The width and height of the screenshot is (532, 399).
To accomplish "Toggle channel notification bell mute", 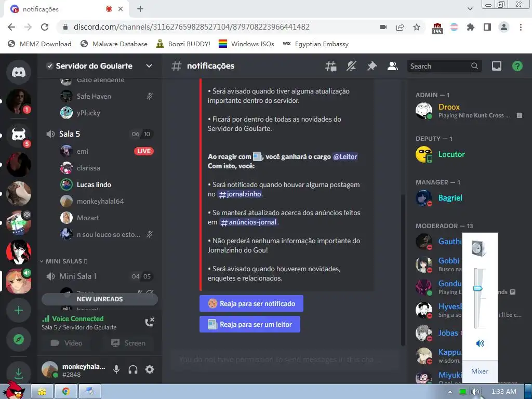I will (x=351, y=66).
